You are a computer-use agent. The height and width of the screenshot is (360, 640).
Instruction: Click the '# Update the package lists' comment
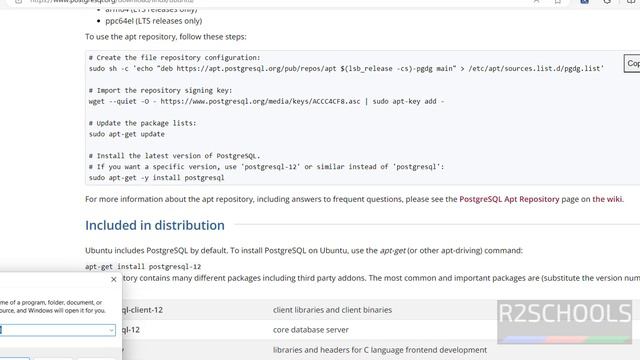coord(142,123)
